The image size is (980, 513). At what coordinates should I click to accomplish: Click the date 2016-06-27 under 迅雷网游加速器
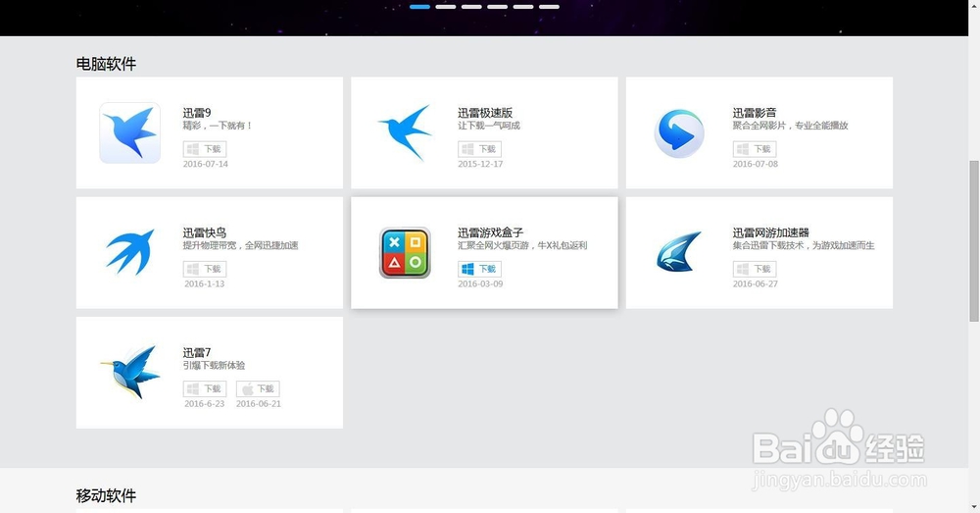pos(755,284)
